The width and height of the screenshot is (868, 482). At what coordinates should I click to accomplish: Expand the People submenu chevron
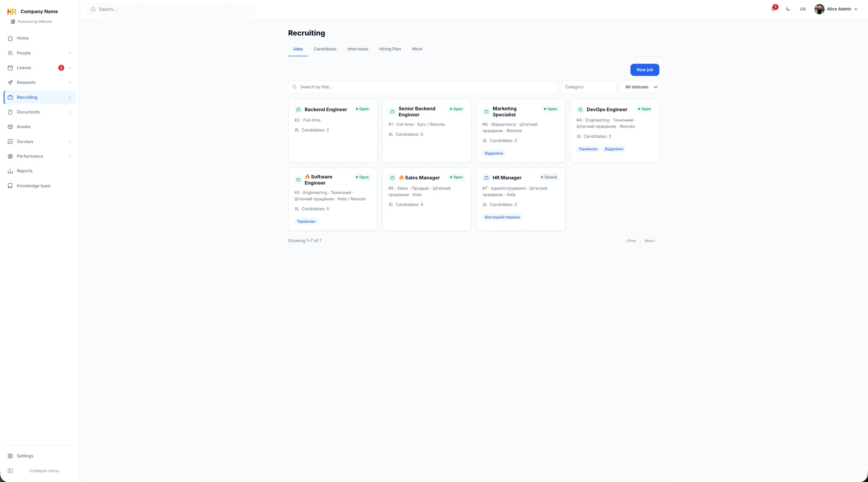click(70, 53)
